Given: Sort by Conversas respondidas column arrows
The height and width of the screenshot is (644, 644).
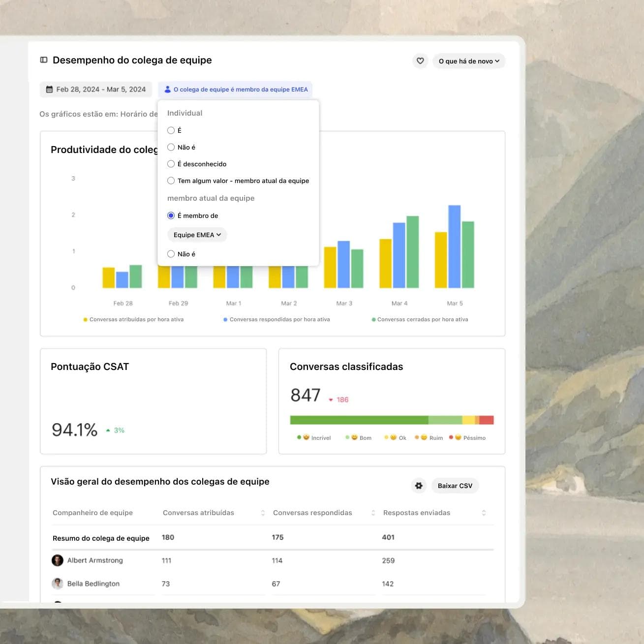Looking at the screenshot, I should tap(373, 513).
